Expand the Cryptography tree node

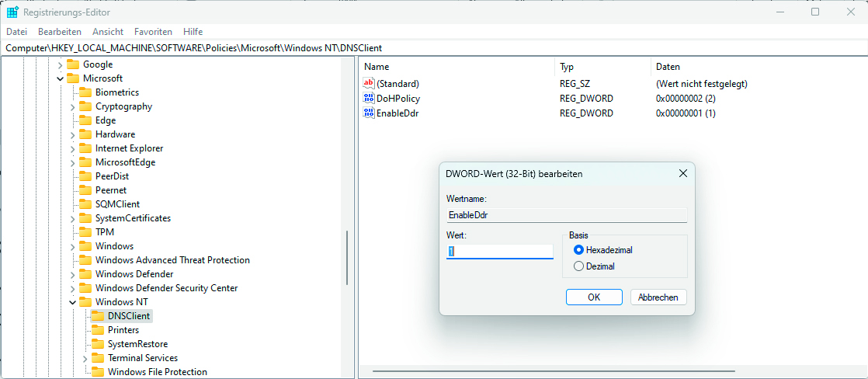pyautogui.click(x=73, y=106)
